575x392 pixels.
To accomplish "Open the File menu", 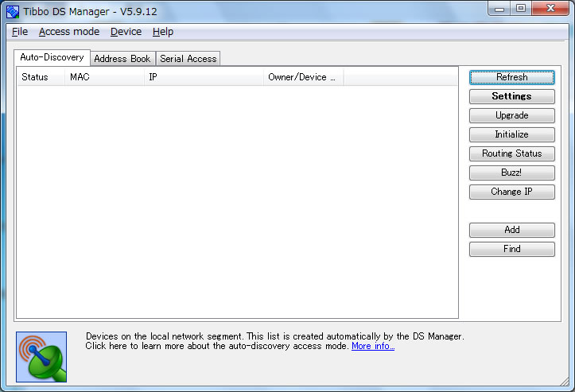I will (x=20, y=32).
